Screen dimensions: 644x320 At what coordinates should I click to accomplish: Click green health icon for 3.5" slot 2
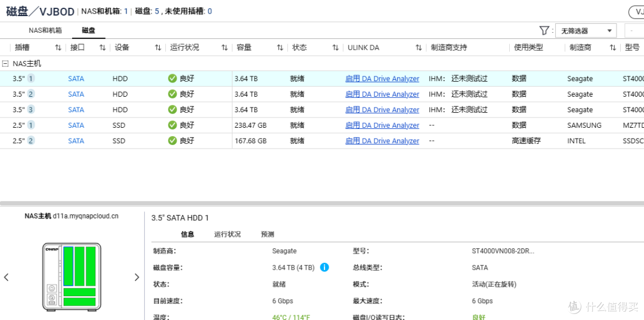[172, 94]
